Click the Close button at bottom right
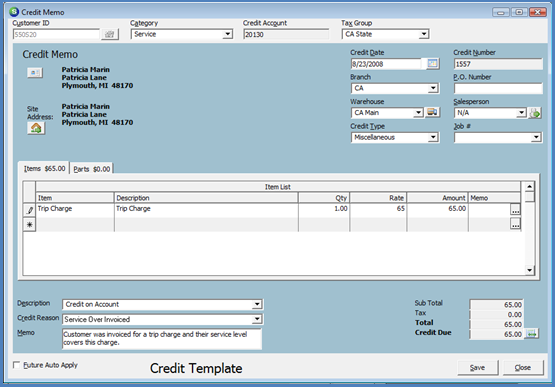 (522, 368)
